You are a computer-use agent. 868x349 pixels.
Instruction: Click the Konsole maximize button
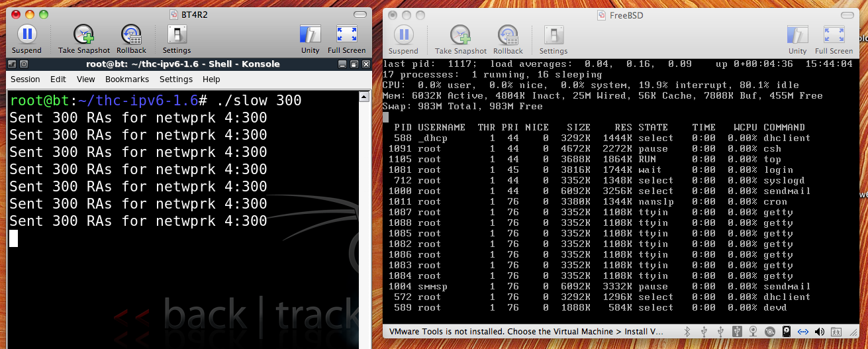click(354, 64)
